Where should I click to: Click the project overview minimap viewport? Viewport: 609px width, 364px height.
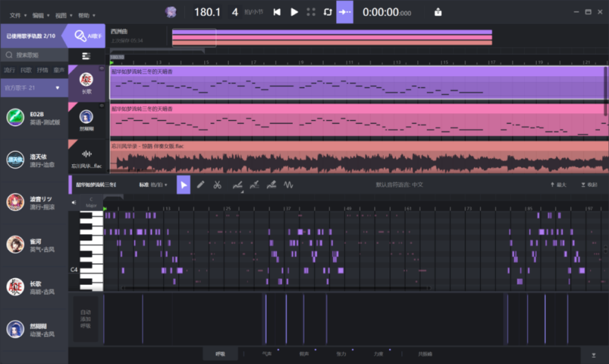pos(195,38)
